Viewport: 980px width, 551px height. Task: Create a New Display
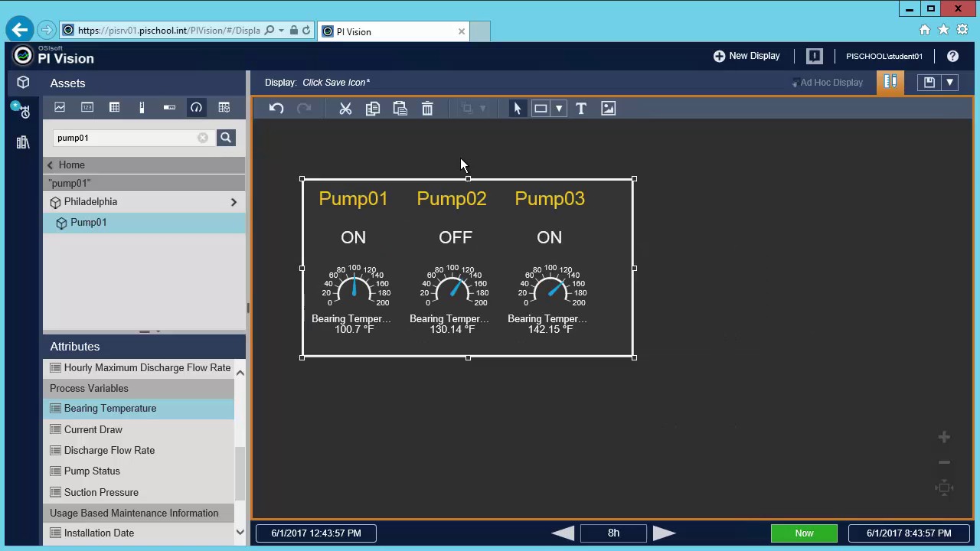coord(746,56)
